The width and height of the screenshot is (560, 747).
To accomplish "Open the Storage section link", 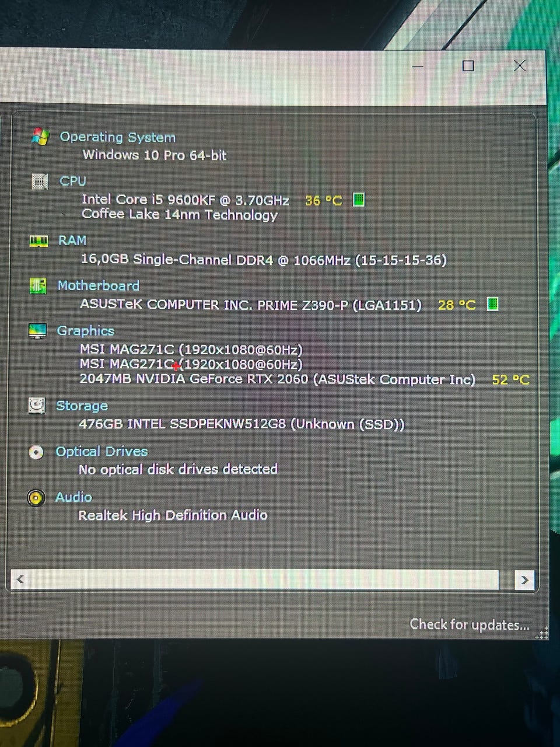I will (82, 406).
